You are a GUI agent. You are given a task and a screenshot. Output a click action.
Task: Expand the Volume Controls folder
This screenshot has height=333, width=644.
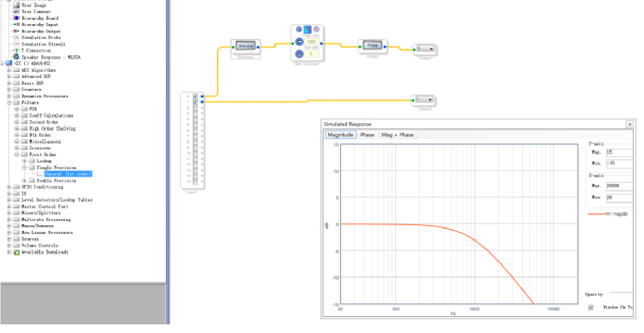click(x=9, y=246)
